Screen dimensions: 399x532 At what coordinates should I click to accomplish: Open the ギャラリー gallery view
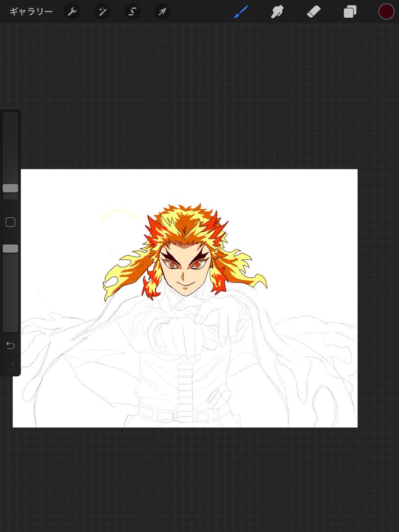31,12
